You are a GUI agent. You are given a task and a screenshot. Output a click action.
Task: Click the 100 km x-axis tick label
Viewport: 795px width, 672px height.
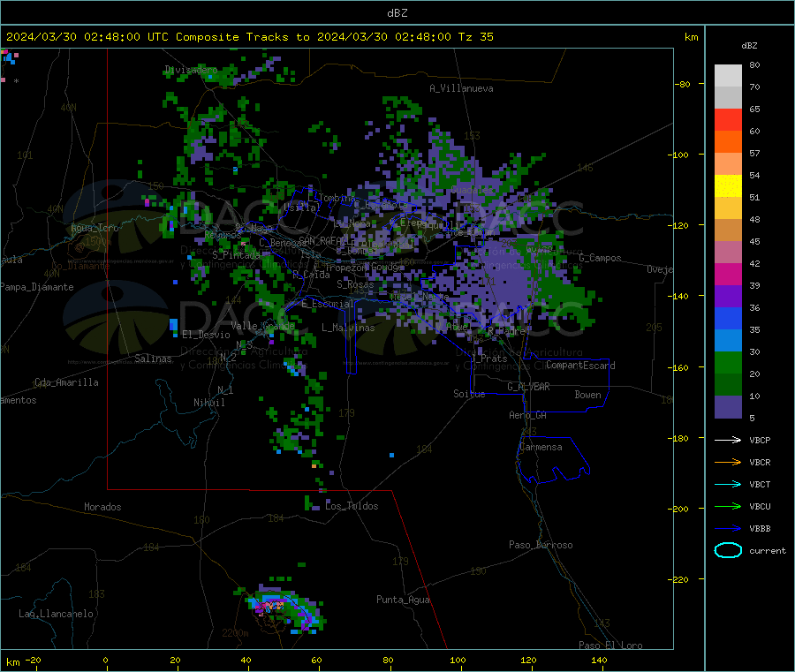(x=458, y=660)
